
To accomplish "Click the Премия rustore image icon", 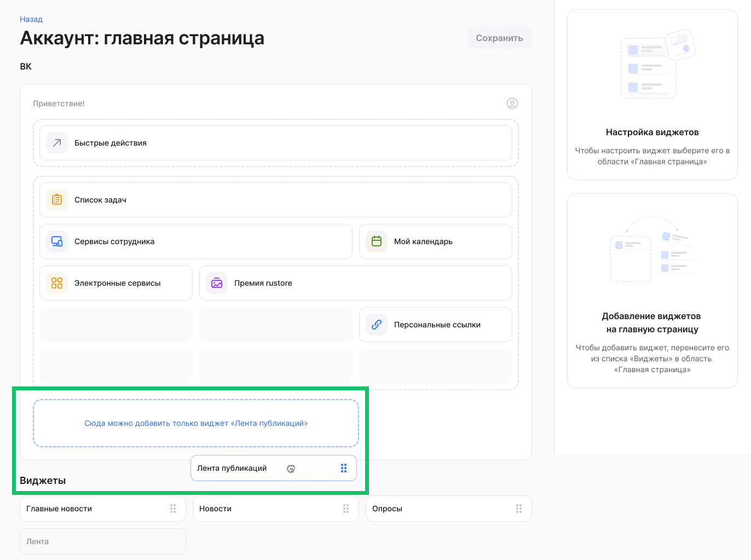I will click(216, 282).
